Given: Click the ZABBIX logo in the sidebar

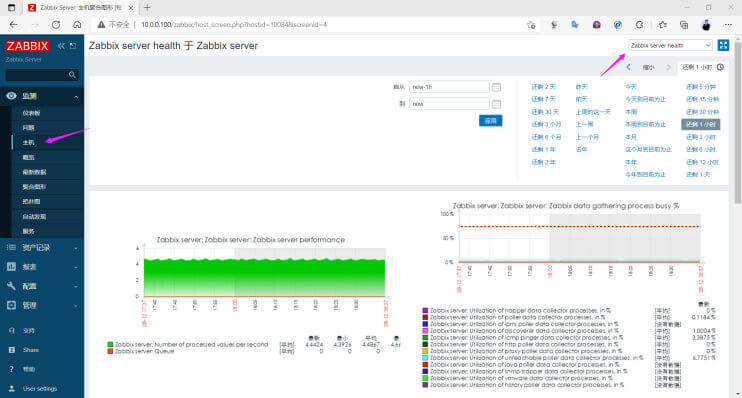Looking at the screenshot, I should 27,46.
